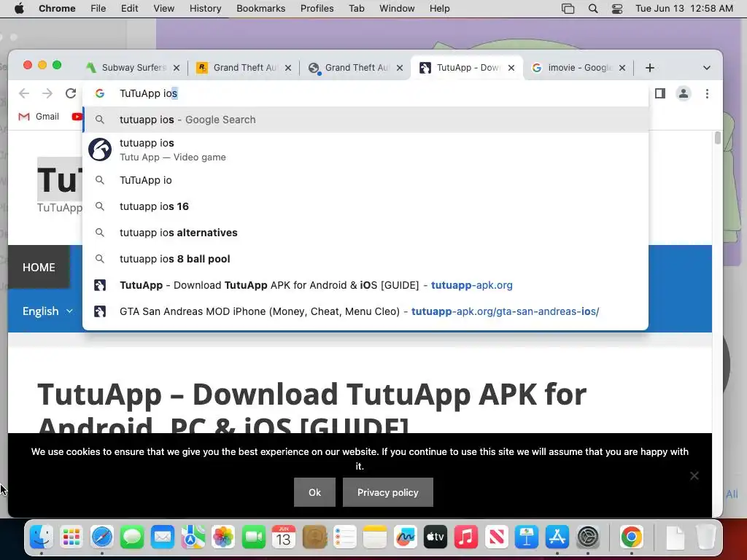The height and width of the screenshot is (560, 747).
Task: Select the TutuApp tab
Action: [467, 68]
